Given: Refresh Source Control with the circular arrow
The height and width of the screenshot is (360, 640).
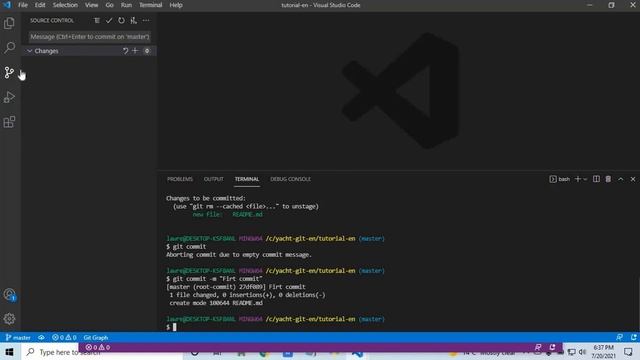Looking at the screenshot, I should click(x=121, y=20).
